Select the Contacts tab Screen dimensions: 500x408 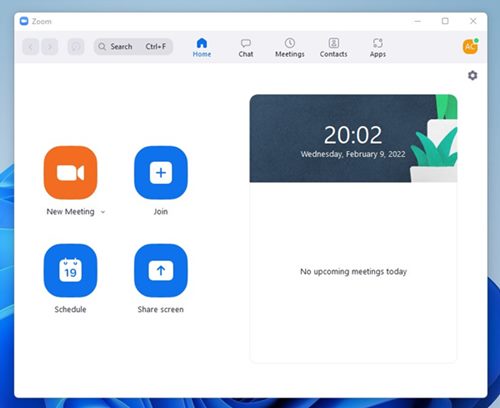333,48
